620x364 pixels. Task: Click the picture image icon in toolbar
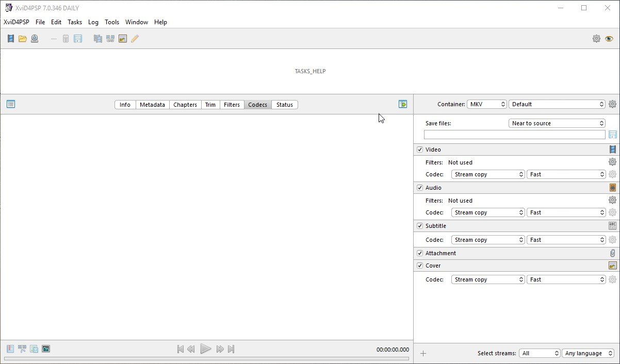(x=123, y=39)
